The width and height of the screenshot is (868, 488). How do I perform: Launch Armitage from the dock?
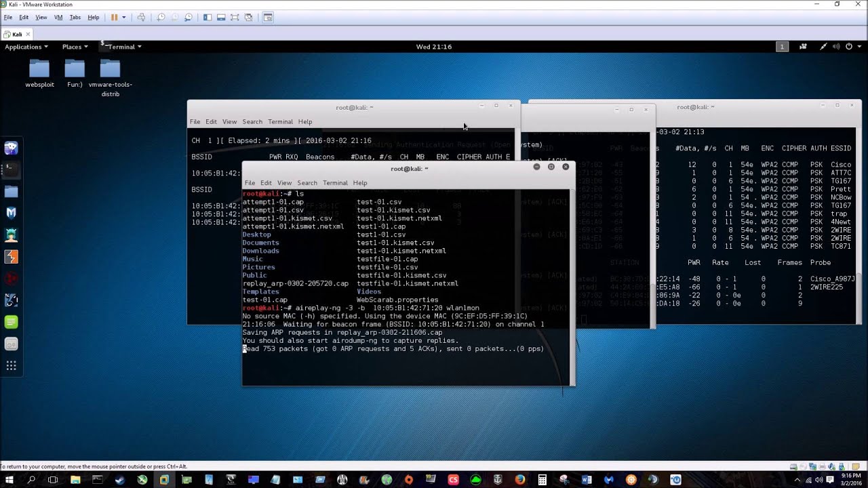click(x=12, y=235)
